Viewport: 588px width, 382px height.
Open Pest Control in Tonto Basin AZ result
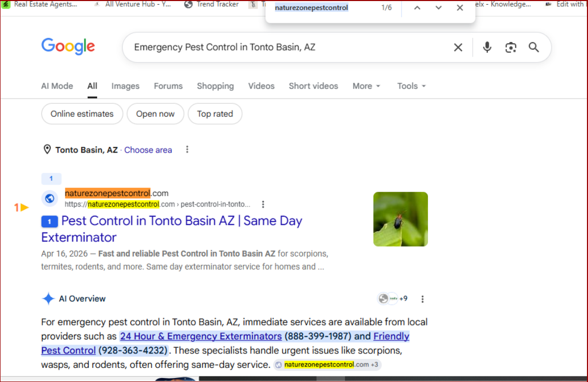(x=172, y=229)
